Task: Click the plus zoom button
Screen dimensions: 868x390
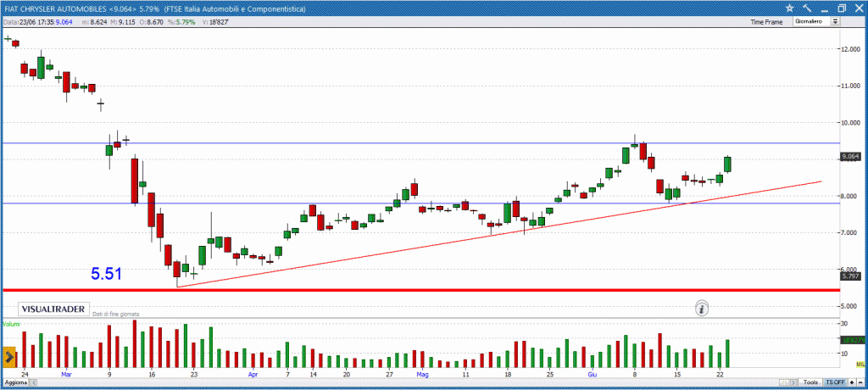Action: point(852,383)
